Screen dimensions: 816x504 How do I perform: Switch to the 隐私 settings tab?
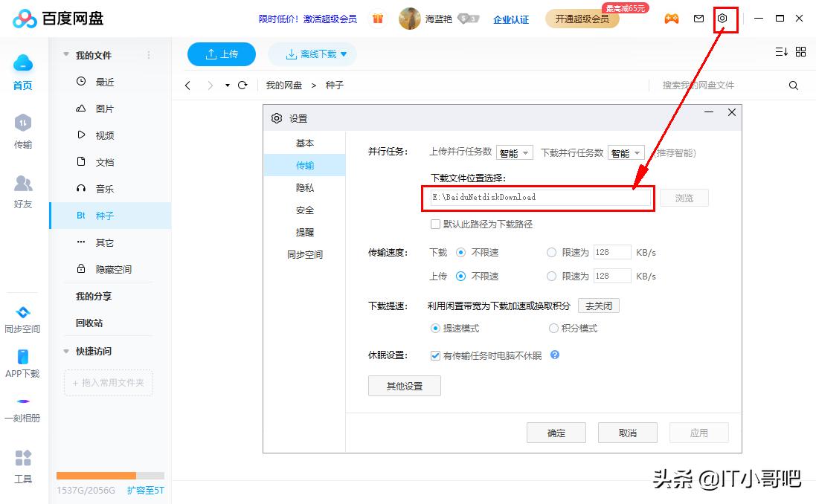[305, 187]
